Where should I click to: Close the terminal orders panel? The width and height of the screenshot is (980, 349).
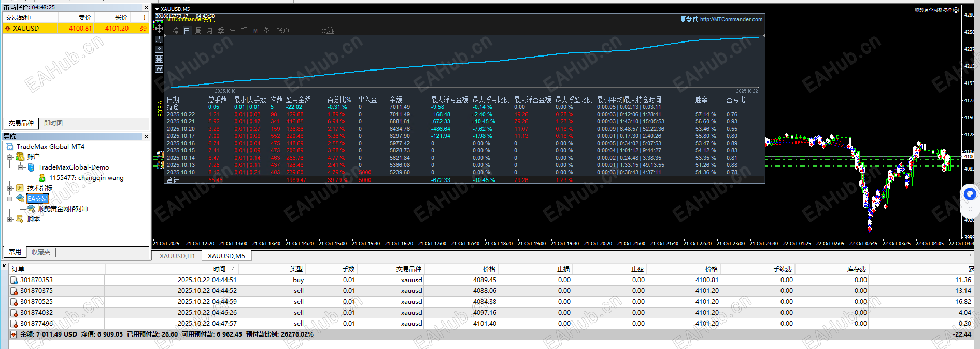[4, 266]
